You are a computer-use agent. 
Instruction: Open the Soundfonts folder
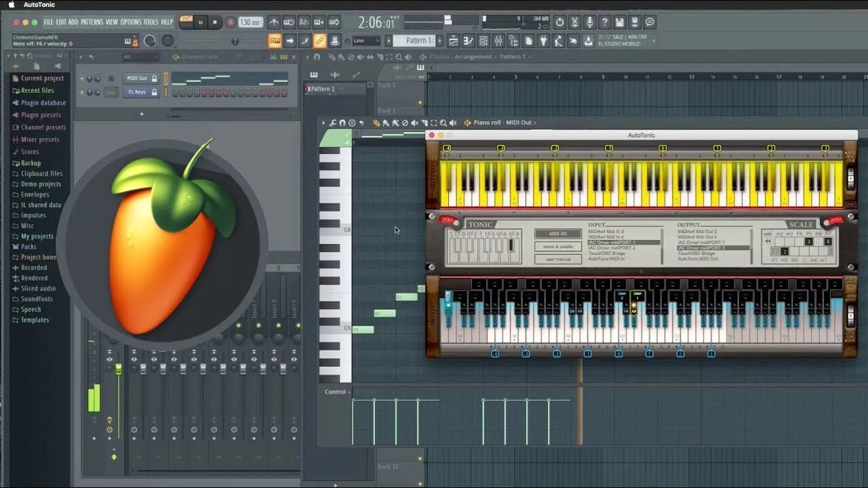[x=33, y=299]
